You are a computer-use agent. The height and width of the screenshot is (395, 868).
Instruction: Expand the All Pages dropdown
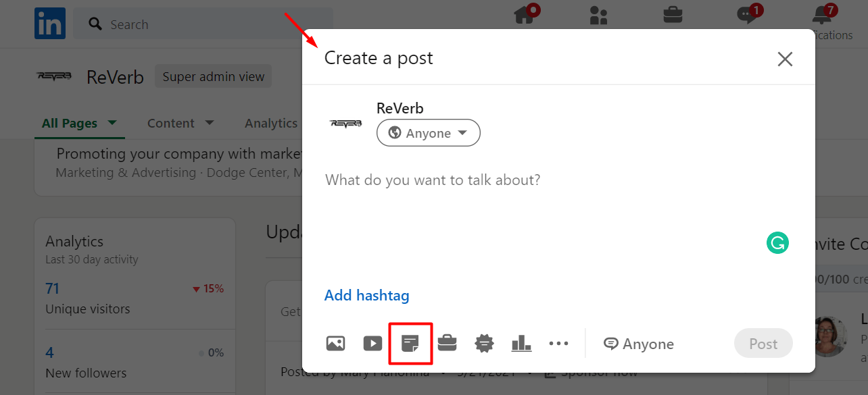pyautogui.click(x=79, y=123)
